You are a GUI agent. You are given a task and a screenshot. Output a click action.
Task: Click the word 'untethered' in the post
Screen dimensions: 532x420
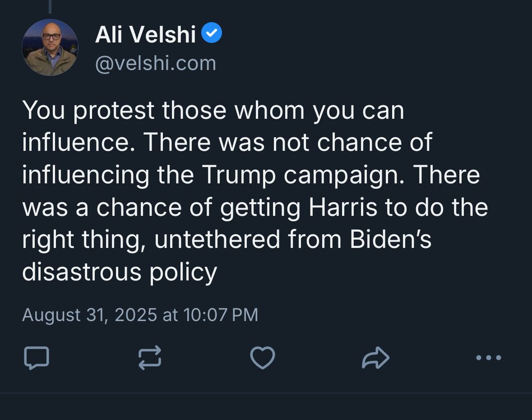pos(217,240)
